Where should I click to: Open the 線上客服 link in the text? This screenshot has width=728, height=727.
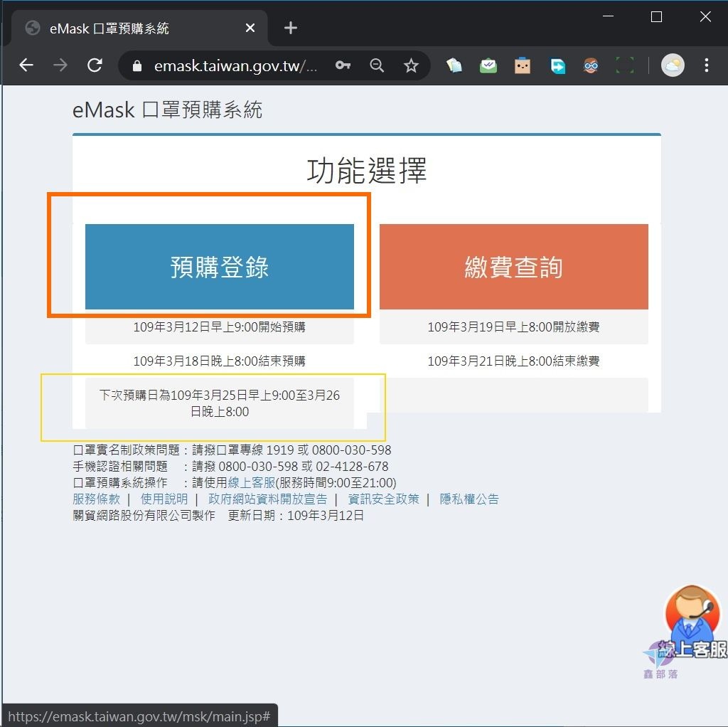click(252, 483)
